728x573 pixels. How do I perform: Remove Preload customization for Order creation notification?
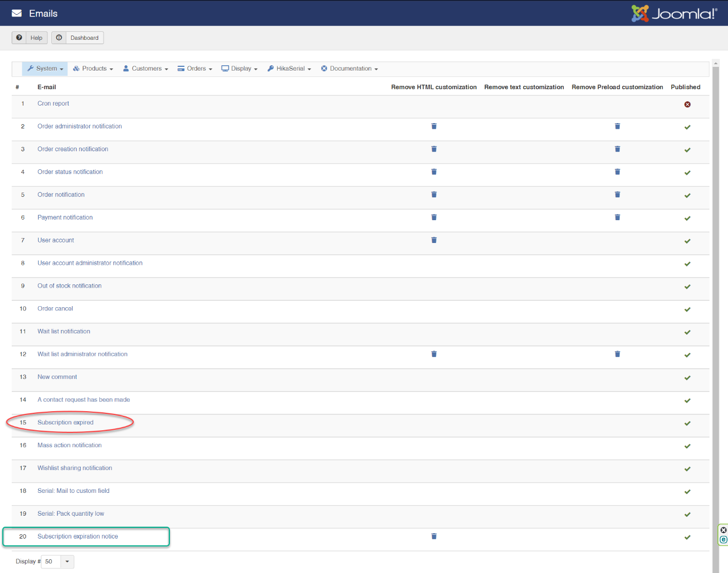point(617,149)
